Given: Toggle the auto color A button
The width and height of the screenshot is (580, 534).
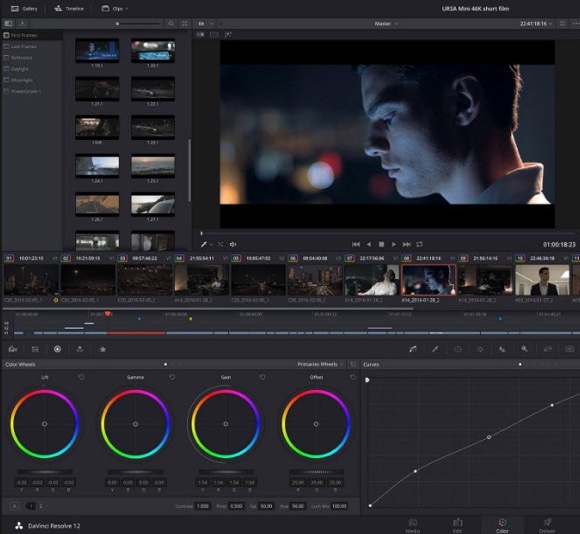Looking at the screenshot, I should pyautogui.click(x=14, y=506).
